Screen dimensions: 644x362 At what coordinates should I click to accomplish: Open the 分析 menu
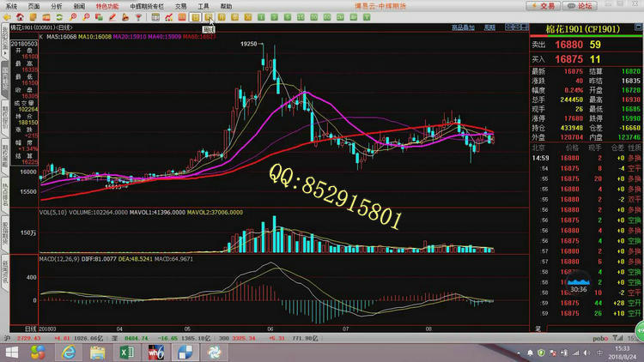[x=57, y=5]
